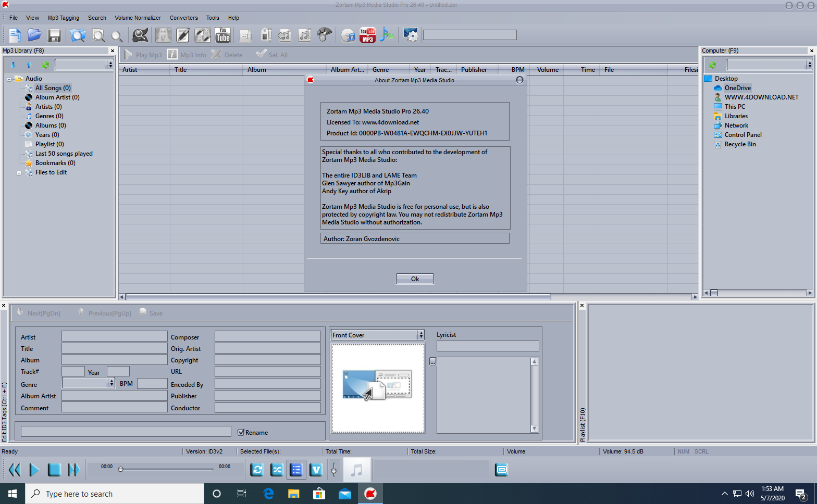This screenshot has width=817, height=504.
Task: Save the library using the floppy disk icon
Action: (54, 35)
